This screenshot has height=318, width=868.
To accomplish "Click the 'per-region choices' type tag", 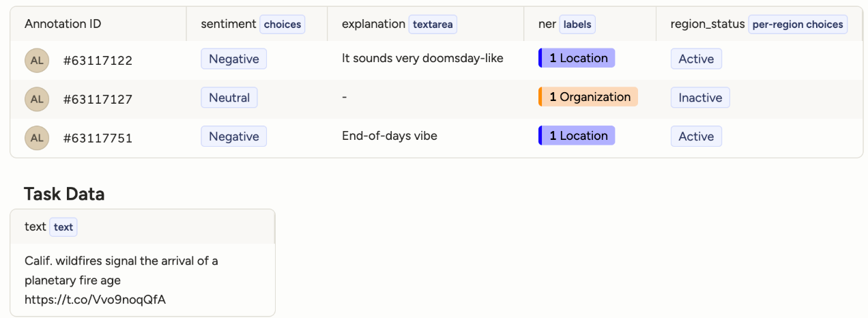I will tap(798, 25).
